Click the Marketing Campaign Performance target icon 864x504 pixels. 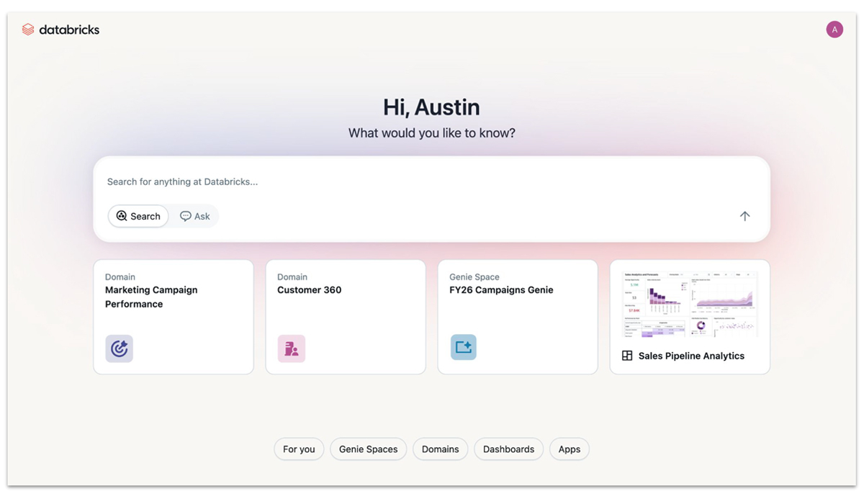[x=119, y=348]
